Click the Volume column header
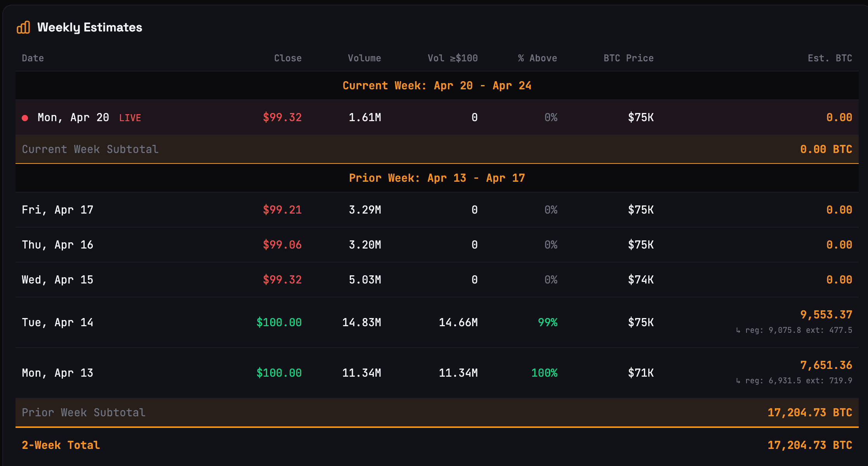This screenshot has height=466, width=868. click(364, 58)
